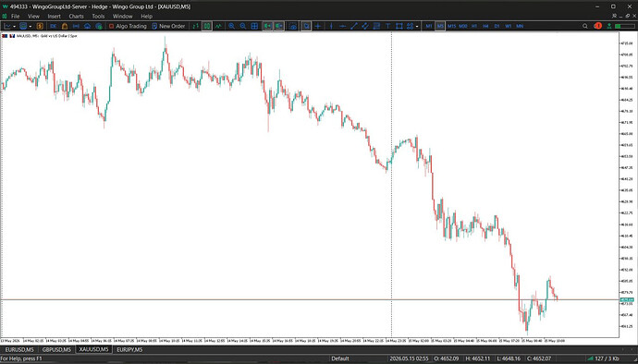The image size is (638, 364).
Task: Zoom out of the chart
Action: 243,26
